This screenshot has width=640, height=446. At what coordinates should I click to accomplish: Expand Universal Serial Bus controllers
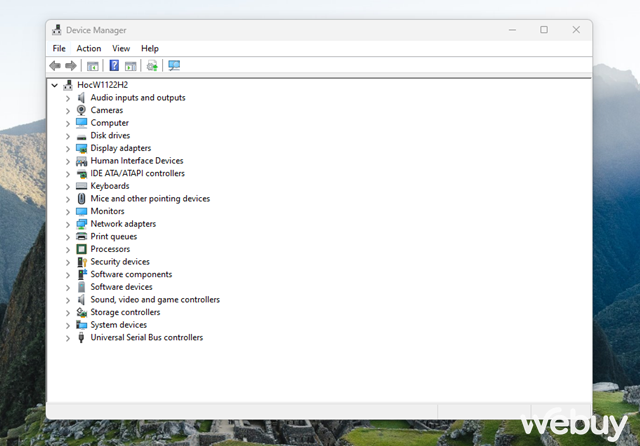tap(68, 338)
